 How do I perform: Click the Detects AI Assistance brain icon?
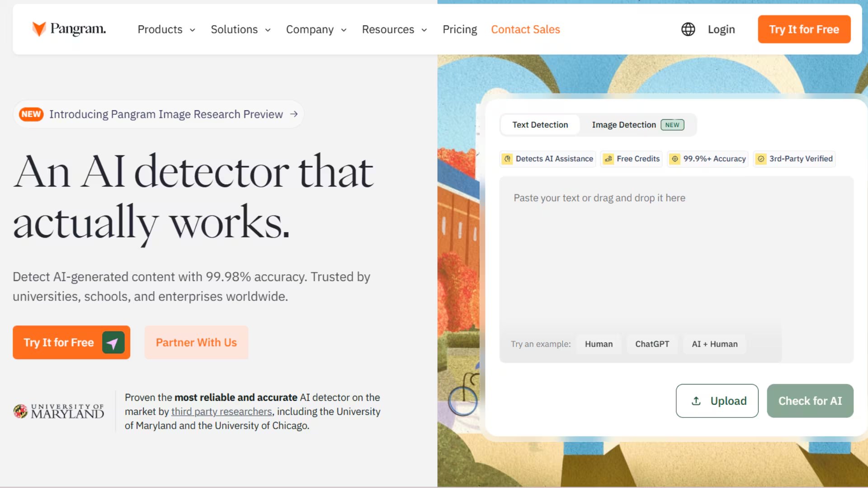tap(507, 159)
